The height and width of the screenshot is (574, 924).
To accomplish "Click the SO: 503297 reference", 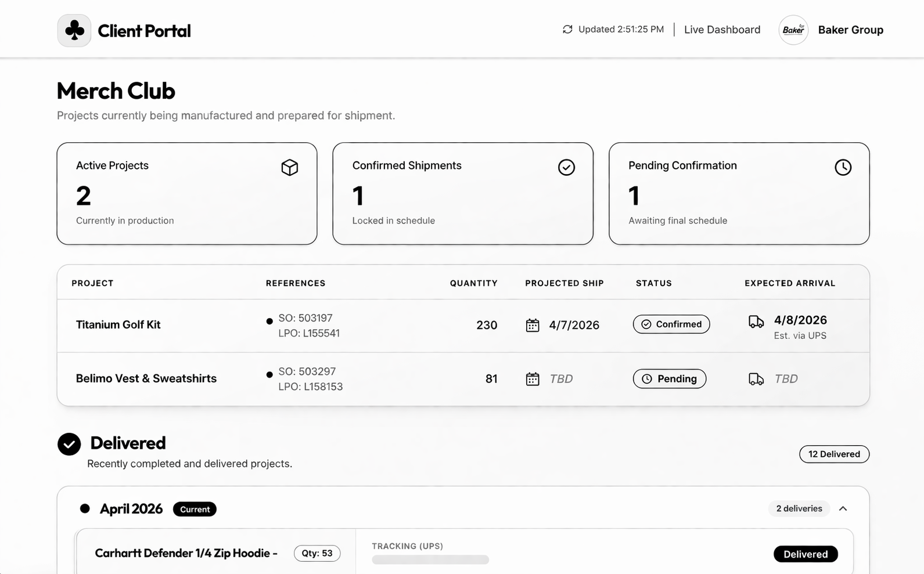I will 307,371.
